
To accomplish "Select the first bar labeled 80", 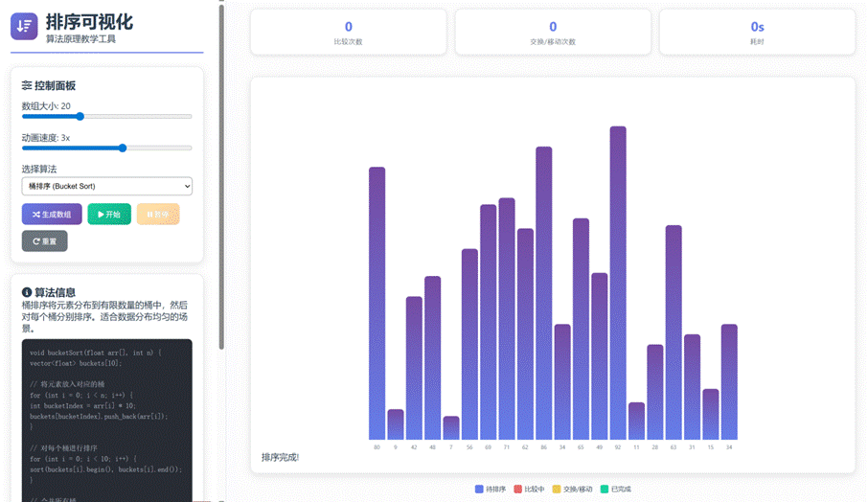I will 377,303.
